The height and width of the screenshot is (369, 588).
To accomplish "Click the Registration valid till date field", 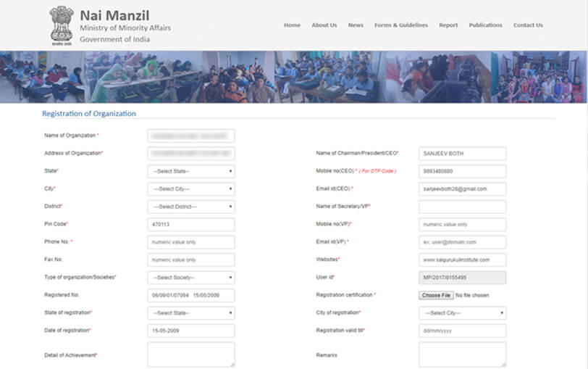I will (463, 331).
